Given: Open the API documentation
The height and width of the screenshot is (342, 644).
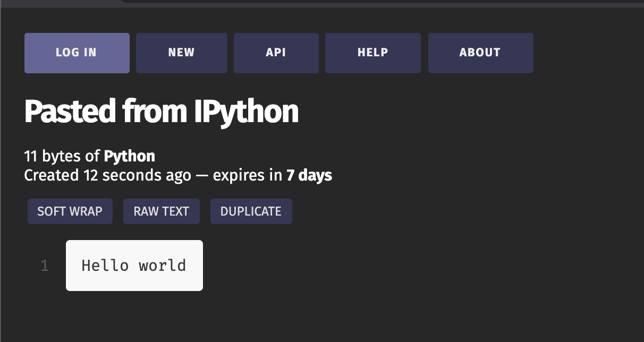Looking at the screenshot, I should pos(276,53).
